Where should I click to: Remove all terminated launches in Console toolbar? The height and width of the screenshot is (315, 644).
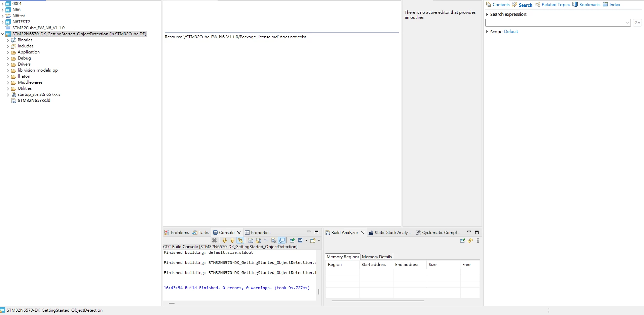click(214, 240)
